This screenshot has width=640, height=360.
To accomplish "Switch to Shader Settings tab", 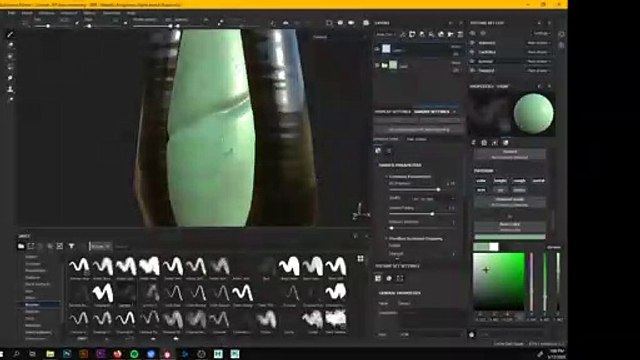I will (431, 111).
